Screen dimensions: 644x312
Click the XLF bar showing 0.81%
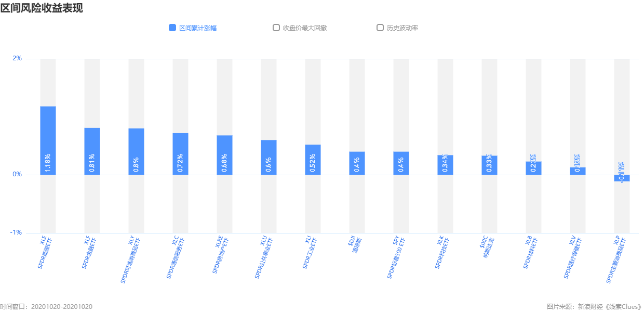pyautogui.click(x=92, y=151)
